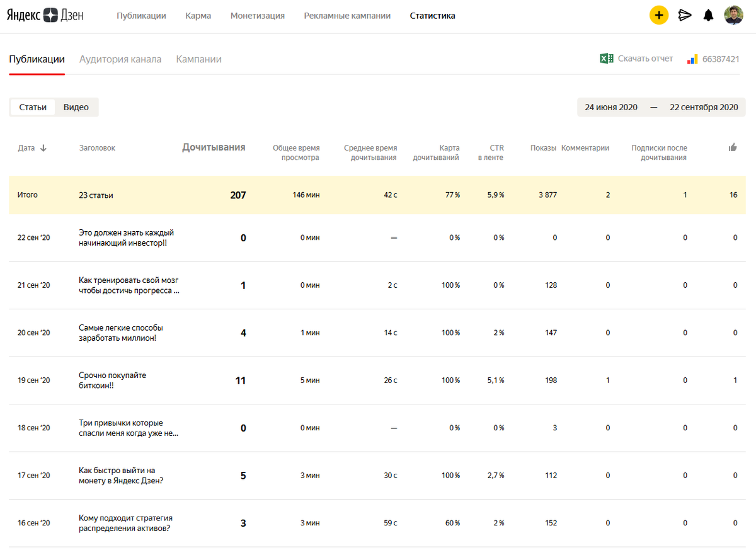Switch to the Видео toggle
This screenshot has width=756, height=555.
(76, 107)
